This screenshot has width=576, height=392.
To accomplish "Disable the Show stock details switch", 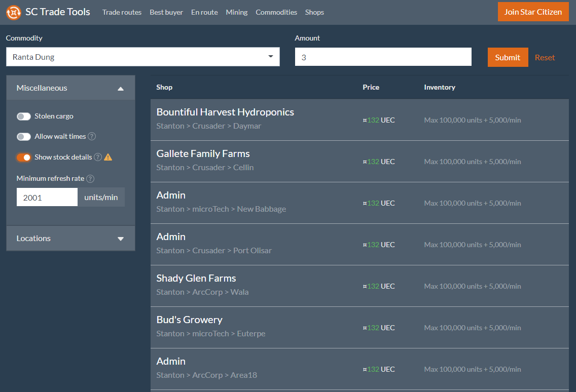I will pos(24,157).
